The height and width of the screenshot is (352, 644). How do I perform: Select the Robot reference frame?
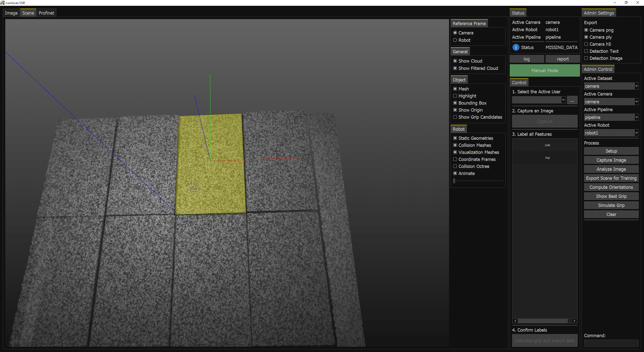click(455, 40)
